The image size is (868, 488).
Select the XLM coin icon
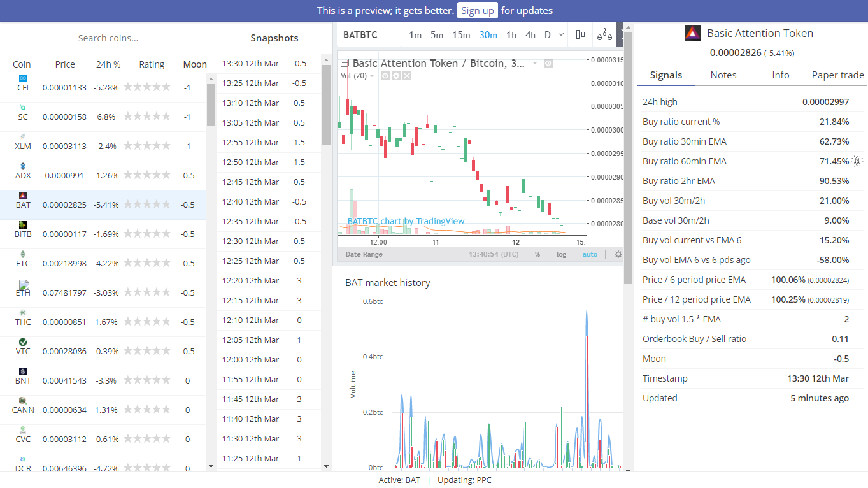click(x=23, y=136)
